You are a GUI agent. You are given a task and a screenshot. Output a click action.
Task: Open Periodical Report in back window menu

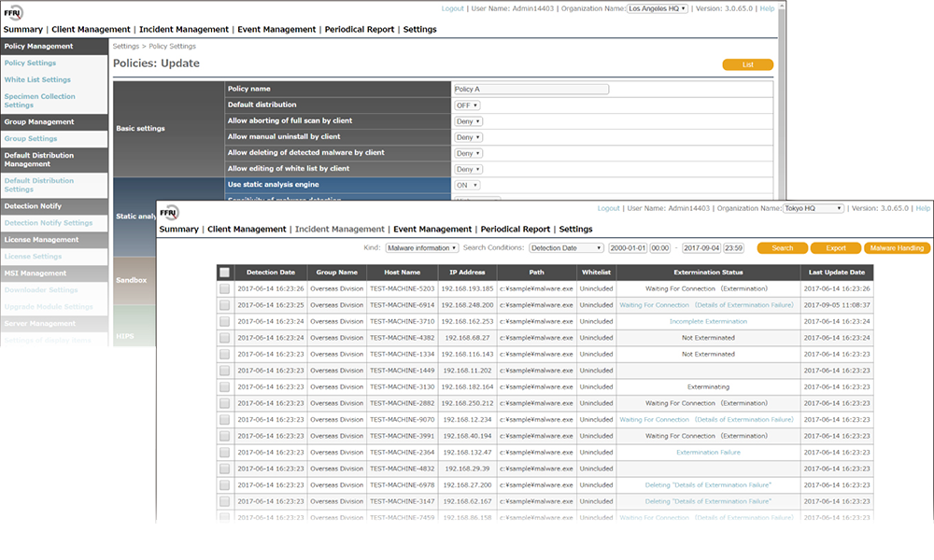[x=360, y=29]
